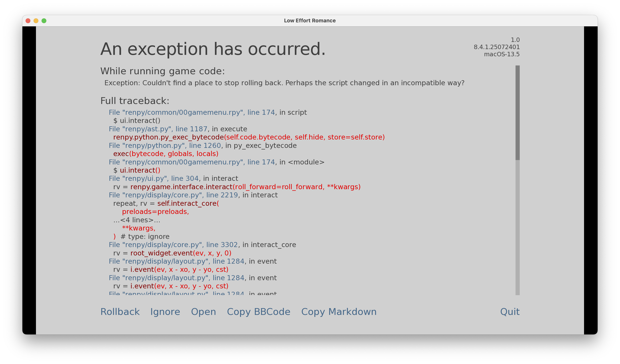Image resolution: width=620 pixels, height=364 pixels.
Task: Ignore the exception
Action: [x=165, y=312]
